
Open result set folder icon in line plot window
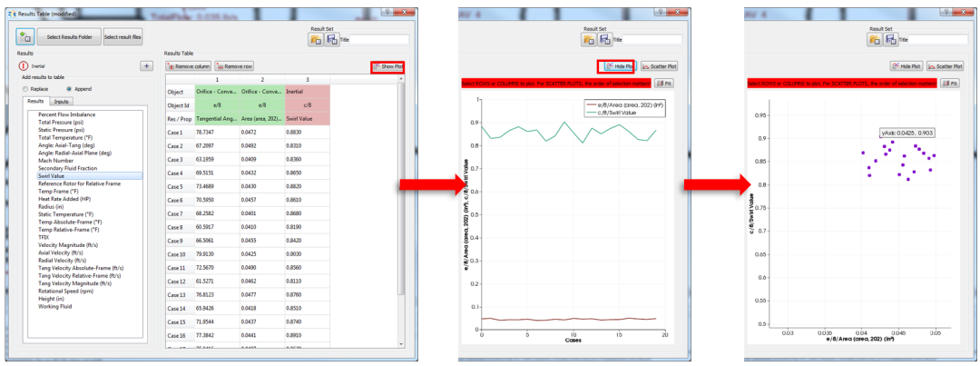(x=589, y=39)
